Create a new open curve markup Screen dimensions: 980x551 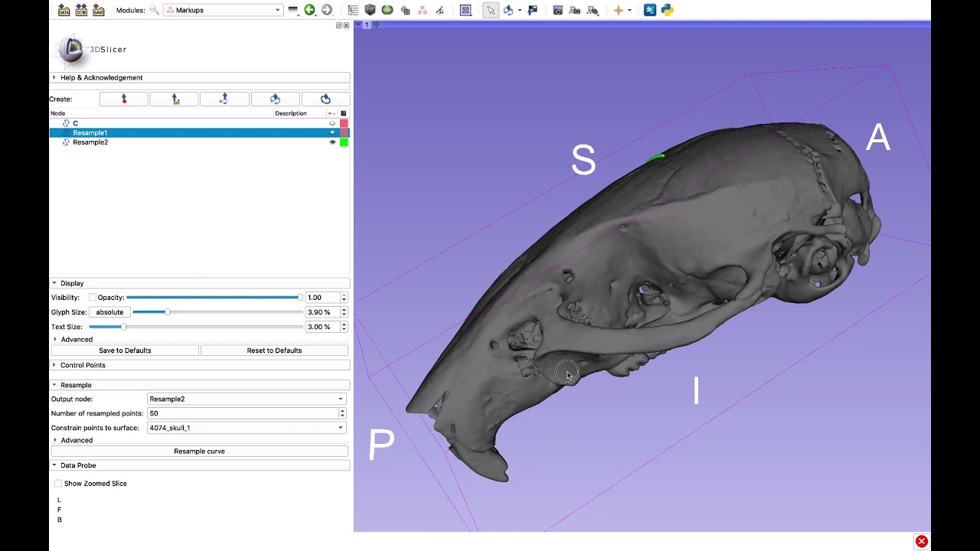275,99
